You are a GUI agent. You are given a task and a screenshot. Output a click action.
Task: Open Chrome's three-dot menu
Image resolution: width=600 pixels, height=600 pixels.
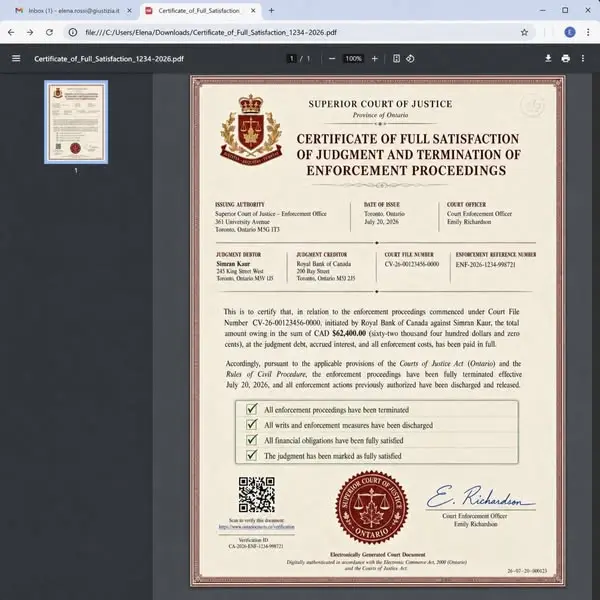click(588, 33)
